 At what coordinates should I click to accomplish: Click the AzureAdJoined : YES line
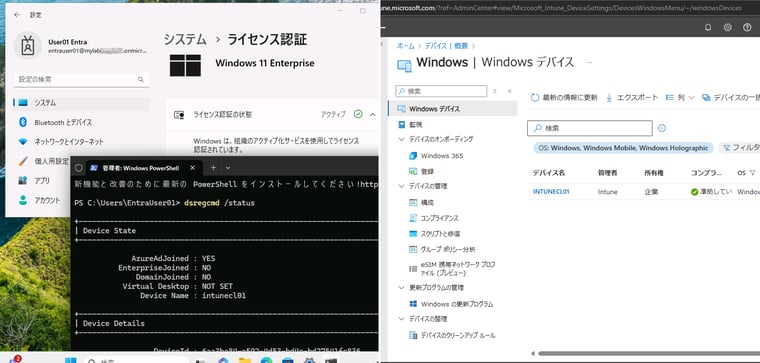[x=173, y=259]
